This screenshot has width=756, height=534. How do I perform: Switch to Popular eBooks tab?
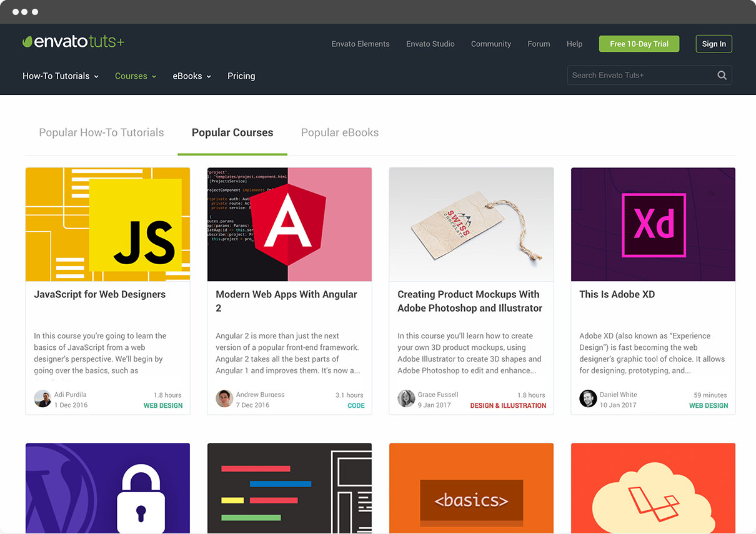[340, 132]
